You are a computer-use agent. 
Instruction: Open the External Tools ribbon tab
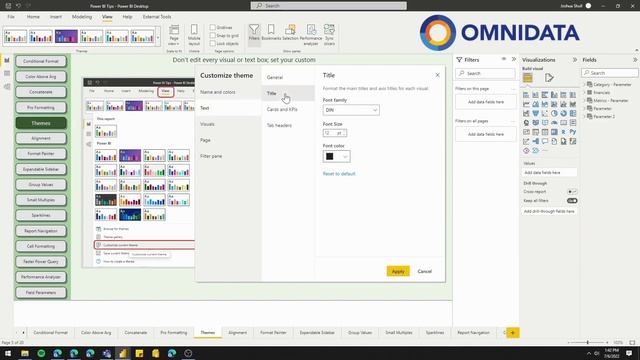pyautogui.click(x=157, y=17)
